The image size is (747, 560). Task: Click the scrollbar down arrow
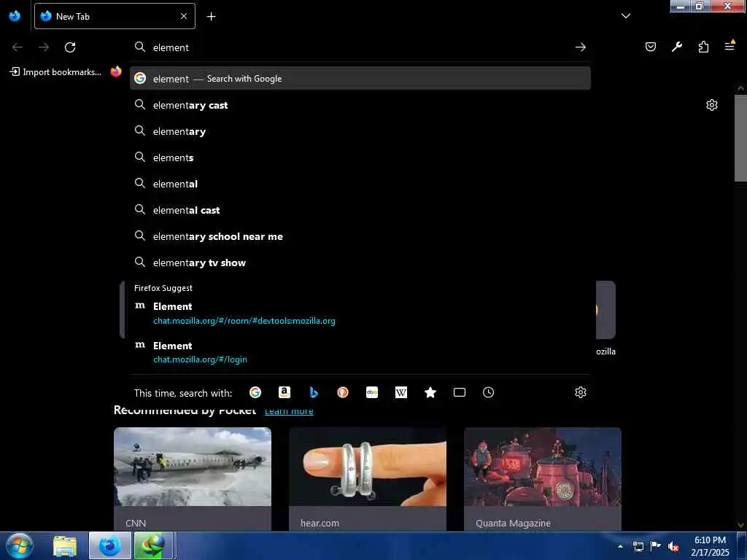point(740,525)
